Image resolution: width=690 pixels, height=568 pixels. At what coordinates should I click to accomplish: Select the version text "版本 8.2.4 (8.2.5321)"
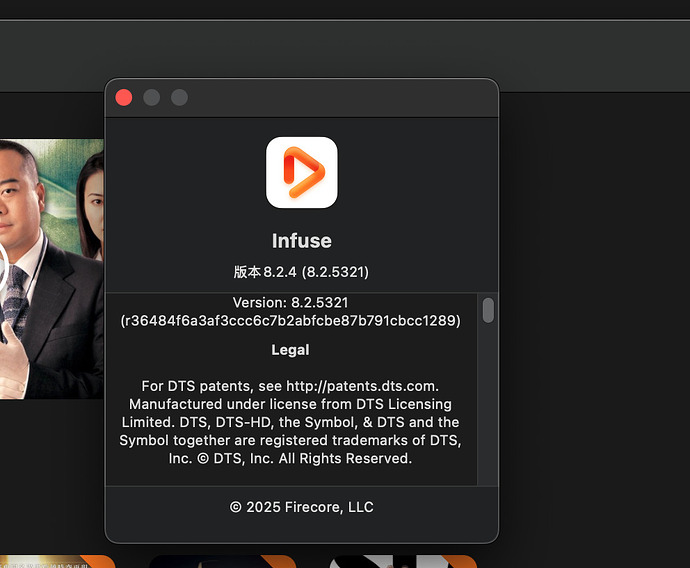(301, 272)
